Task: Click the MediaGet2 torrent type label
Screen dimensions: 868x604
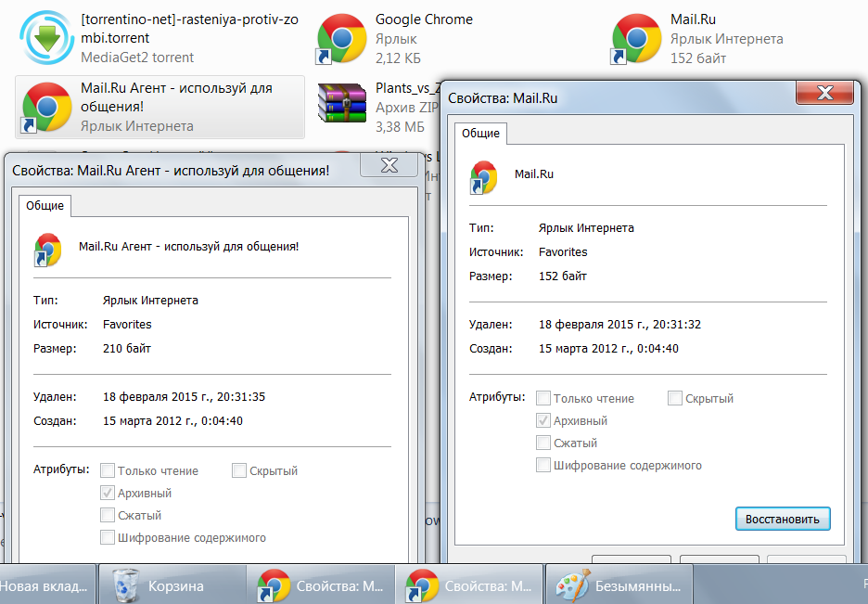Action: click(137, 58)
